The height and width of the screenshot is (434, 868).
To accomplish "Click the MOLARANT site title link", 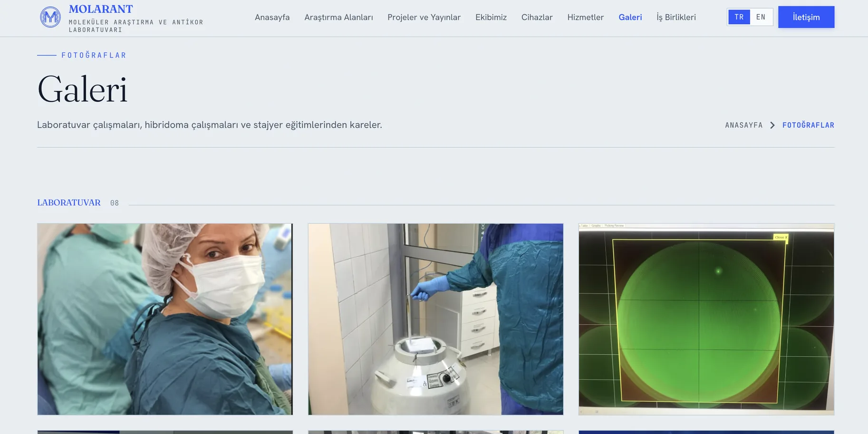I will point(101,9).
